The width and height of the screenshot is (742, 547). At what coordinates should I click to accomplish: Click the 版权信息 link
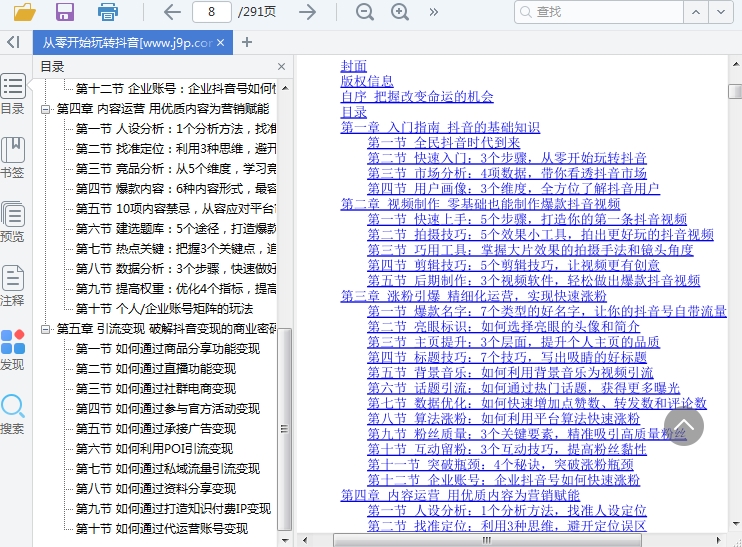point(367,81)
